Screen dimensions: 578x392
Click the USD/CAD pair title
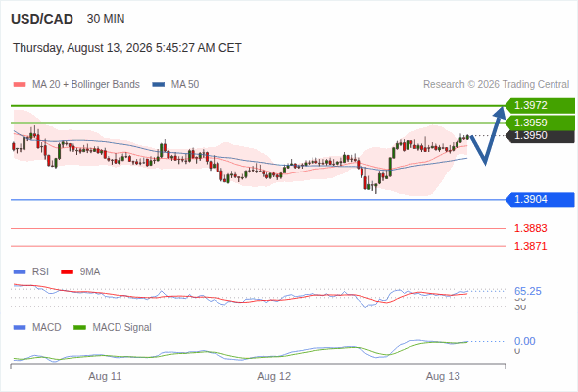pyautogui.click(x=42, y=19)
